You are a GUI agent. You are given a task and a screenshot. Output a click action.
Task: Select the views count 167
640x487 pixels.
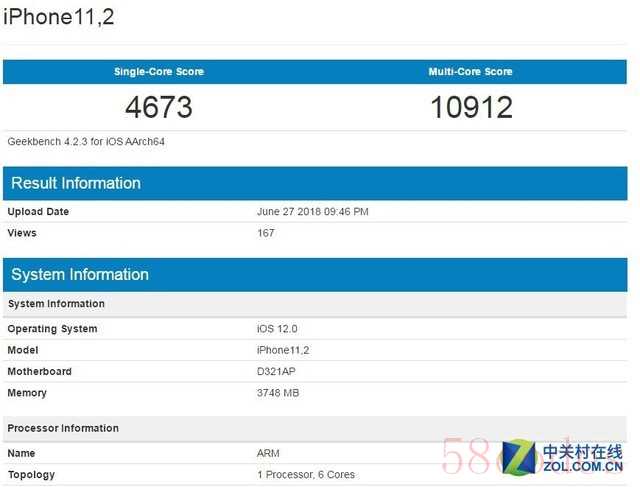pyautogui.click(x=266, y=233)
